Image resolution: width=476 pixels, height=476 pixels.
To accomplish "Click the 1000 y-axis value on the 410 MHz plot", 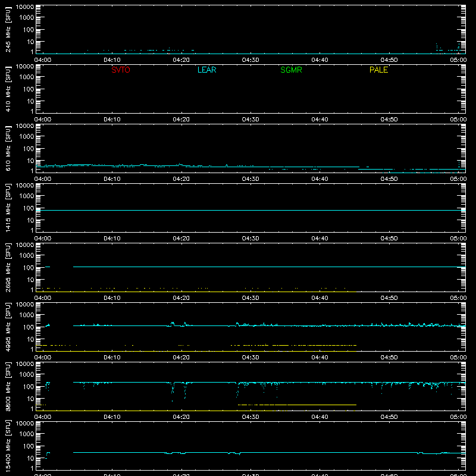I will (x=27, y=77).
